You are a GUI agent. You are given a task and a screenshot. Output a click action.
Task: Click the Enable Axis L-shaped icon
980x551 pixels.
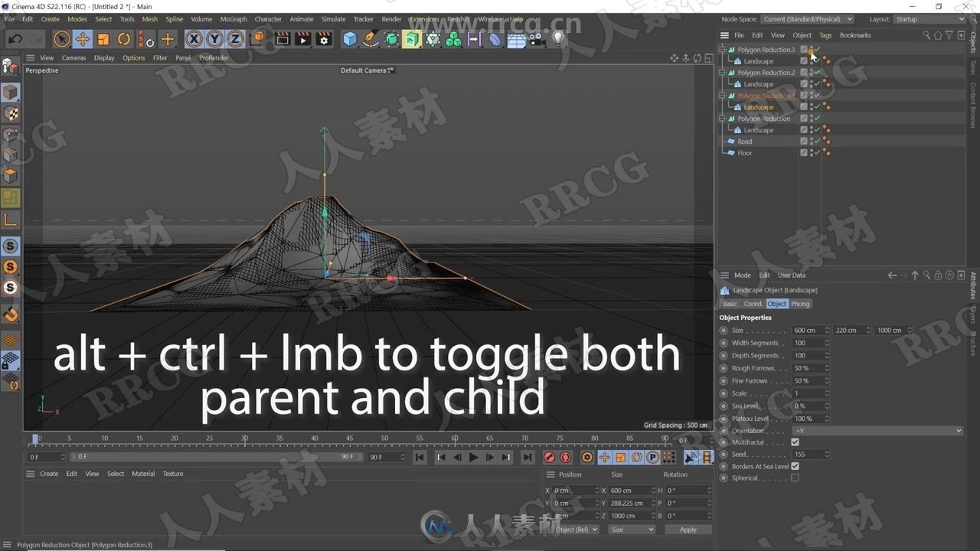[x=11, y=220]
